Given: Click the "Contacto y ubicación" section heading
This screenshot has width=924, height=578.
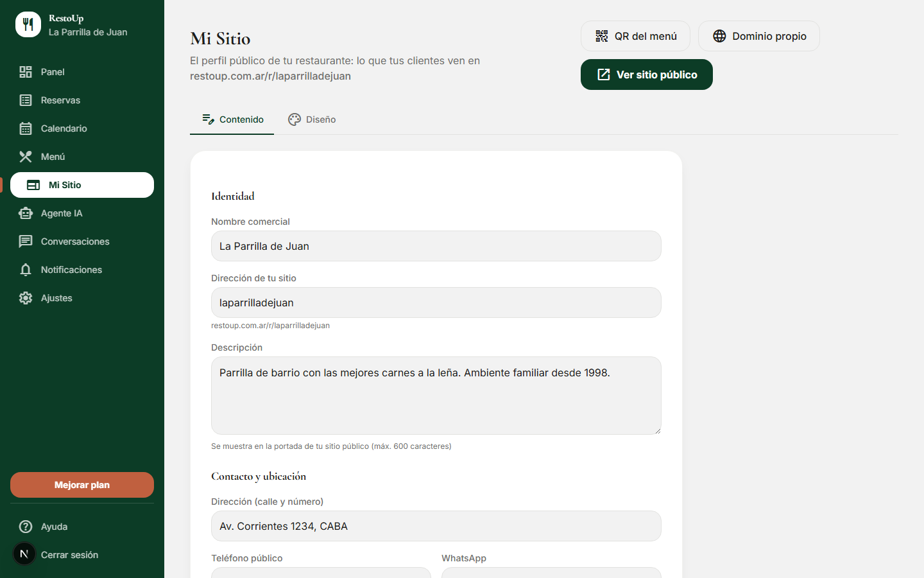Looking at the screenshot, I should click(x=259, y=476).
